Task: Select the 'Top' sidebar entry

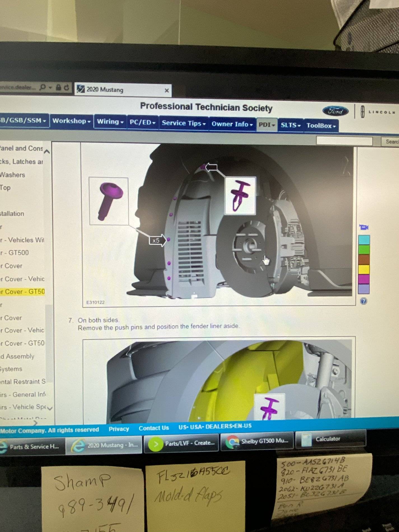Action: tap(5, 188)
